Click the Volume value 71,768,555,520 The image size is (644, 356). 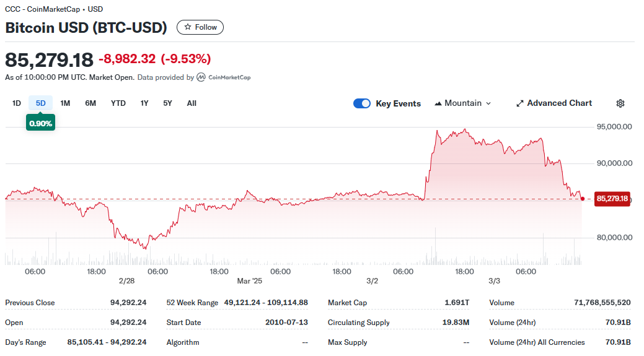[602, 303]
